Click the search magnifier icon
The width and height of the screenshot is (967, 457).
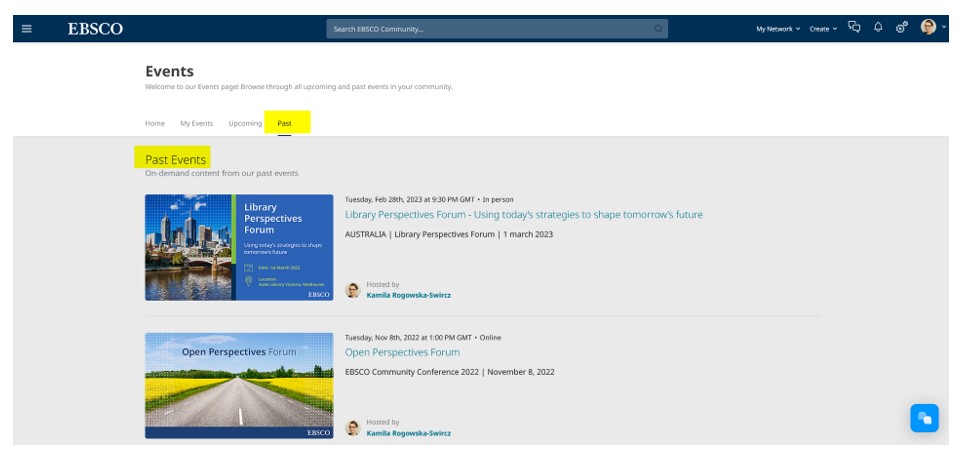click(x=658, y=29)
